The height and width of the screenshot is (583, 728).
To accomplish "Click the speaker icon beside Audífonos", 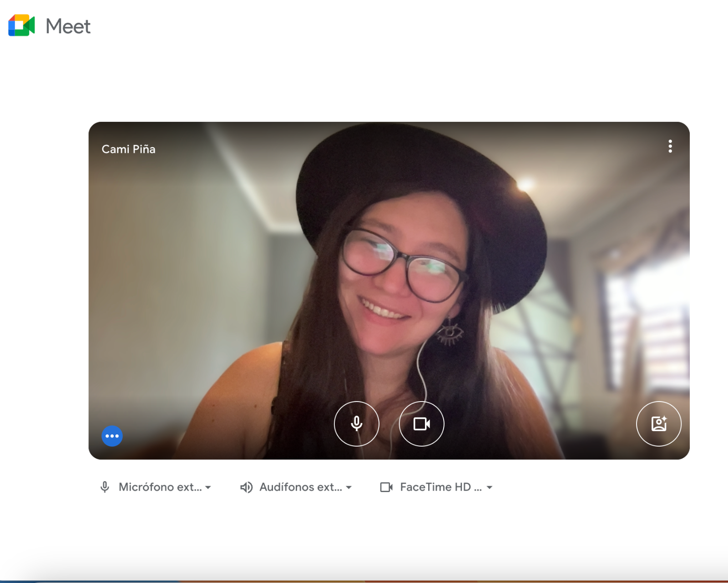I will pyautogui.click(x=246, y=487).
